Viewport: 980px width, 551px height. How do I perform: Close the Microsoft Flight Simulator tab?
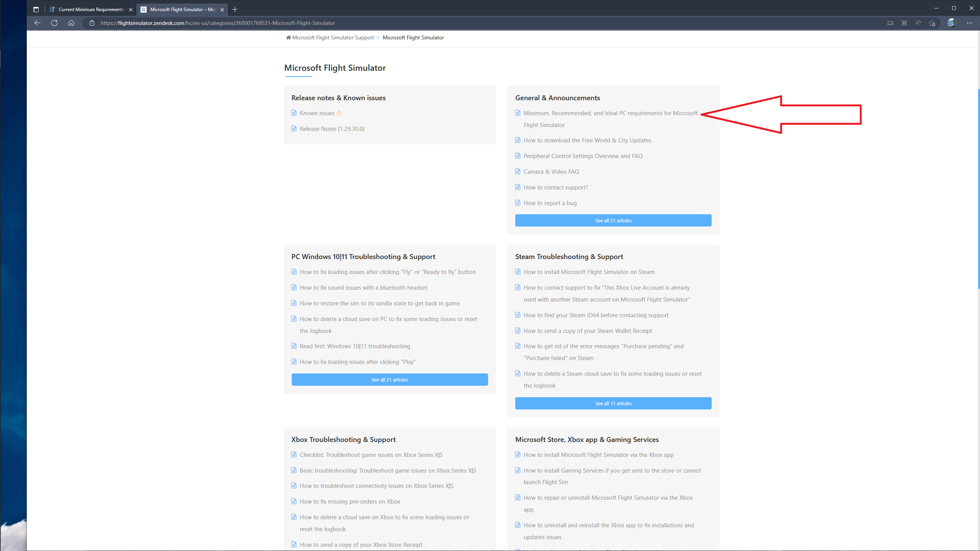coord(222,10)
